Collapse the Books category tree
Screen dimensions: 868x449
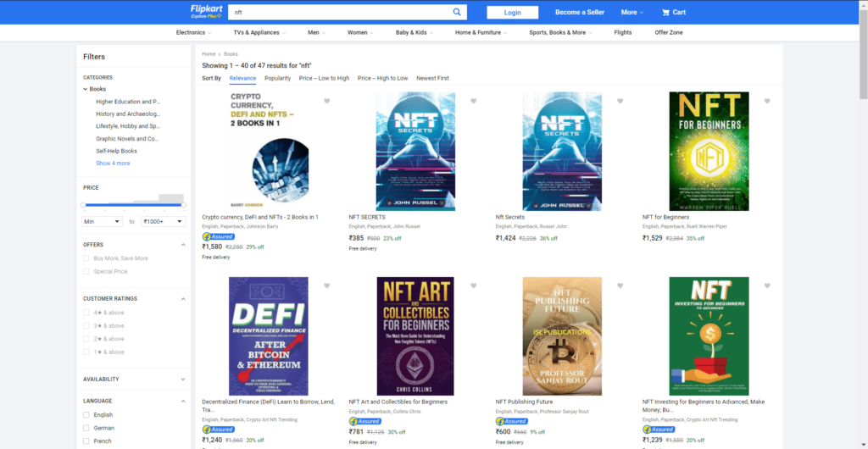pyautogui.click(x=86, y=89)
